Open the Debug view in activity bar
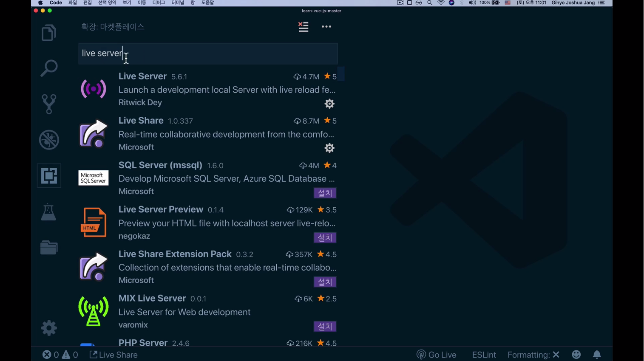Screen dimensions: 644x361 click(x=49, y=140)
